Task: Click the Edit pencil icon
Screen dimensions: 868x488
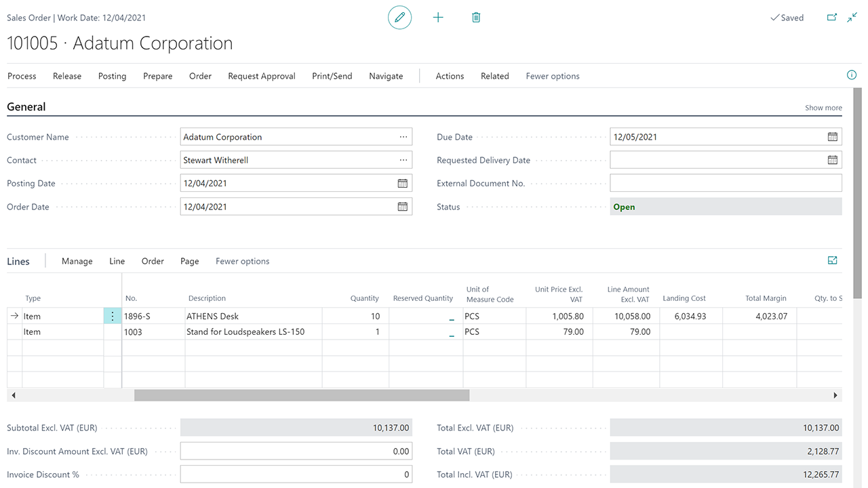Action: (x=399, y=18)
